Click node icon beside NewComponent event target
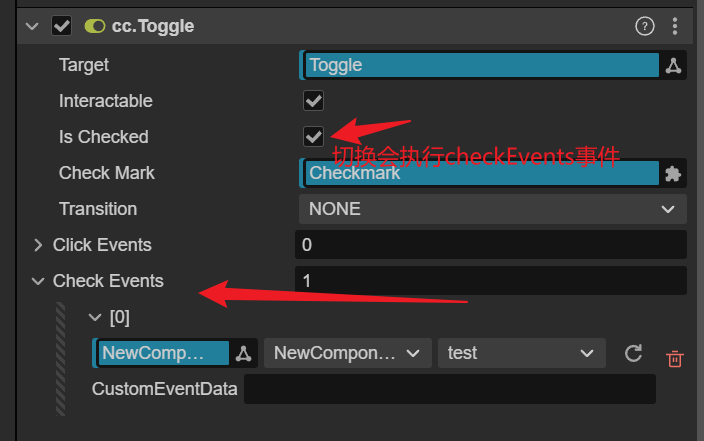The image size is (704, 441). (x=244, y=353)
